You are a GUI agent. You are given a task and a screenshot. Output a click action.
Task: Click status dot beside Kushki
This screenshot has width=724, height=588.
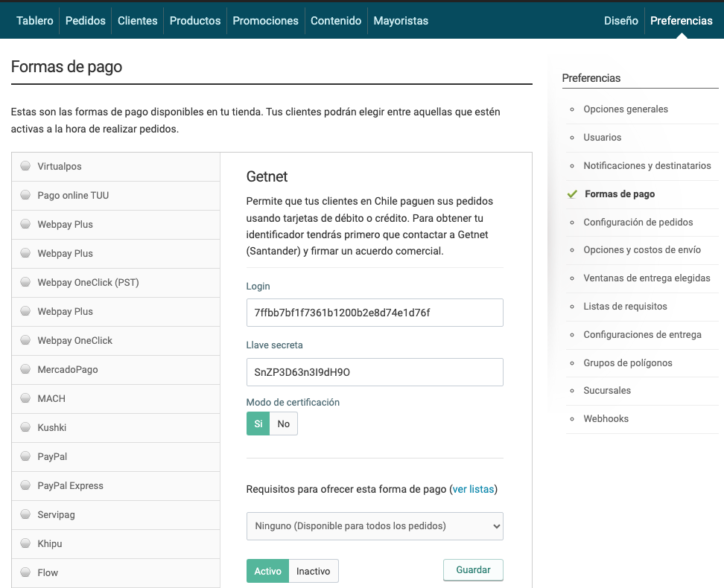25,427
